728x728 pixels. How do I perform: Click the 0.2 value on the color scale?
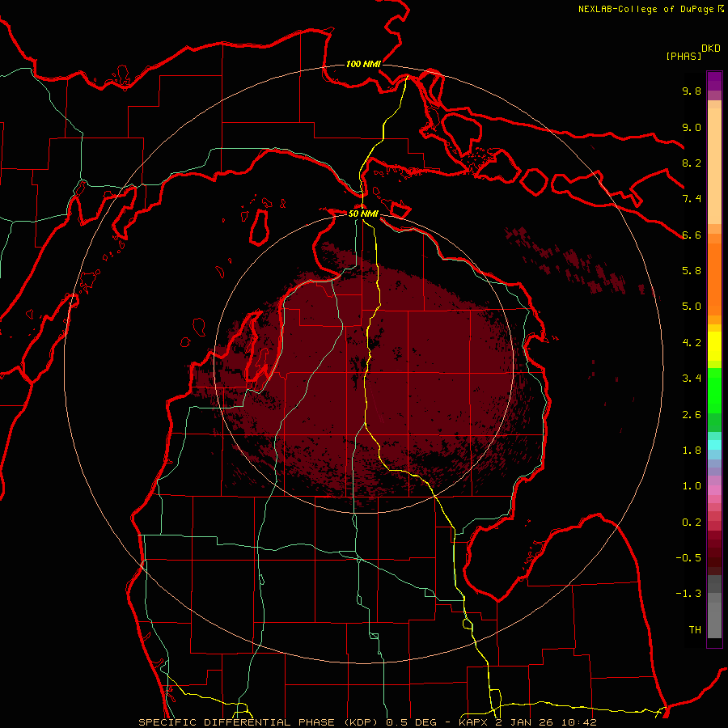[692, 522]
